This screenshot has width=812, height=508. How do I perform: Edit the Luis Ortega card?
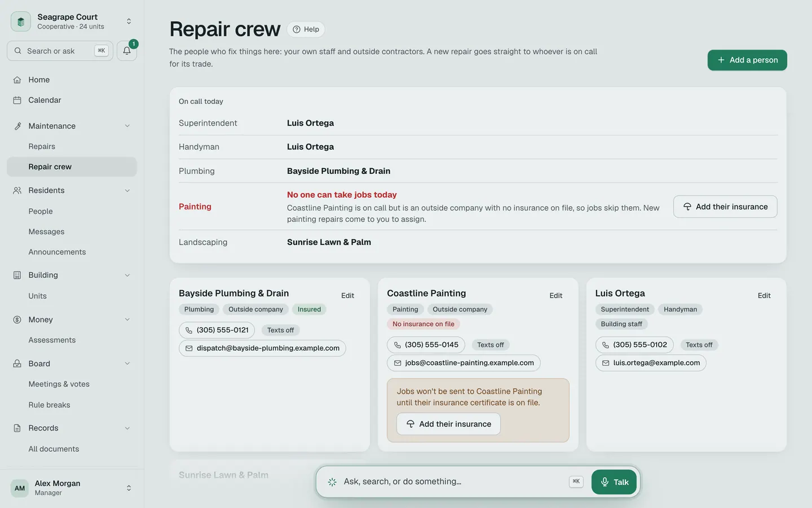point(764,295)
